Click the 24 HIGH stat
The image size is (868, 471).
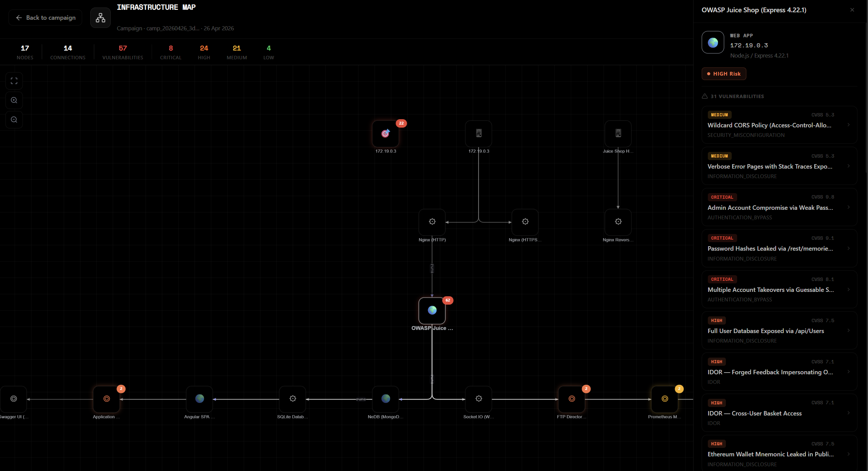[204, 52]
